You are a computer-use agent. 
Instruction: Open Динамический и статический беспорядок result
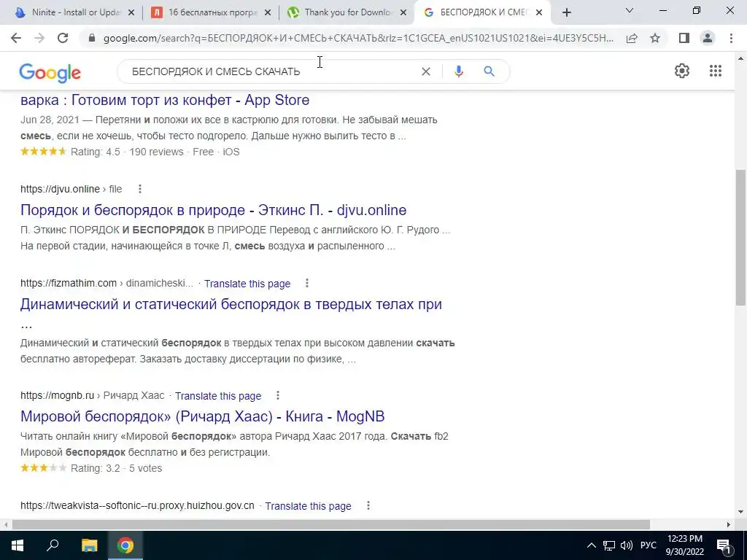tap(231, 304)
